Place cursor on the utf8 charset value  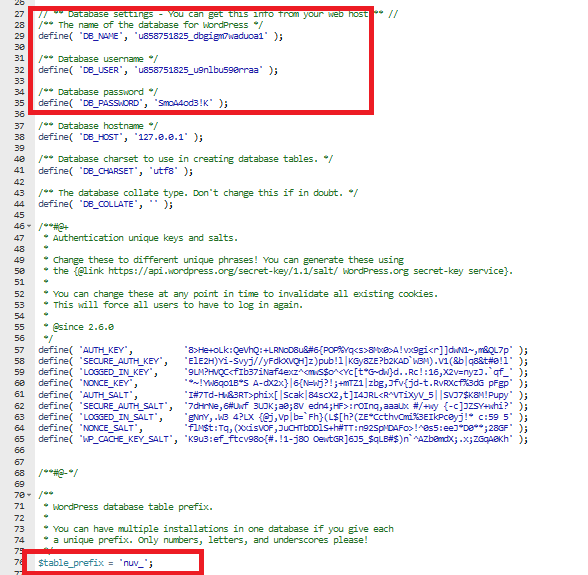[163, 171]
